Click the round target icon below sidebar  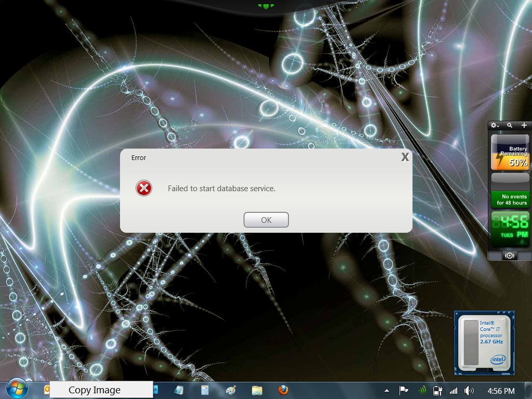click(x=509, y=256)
